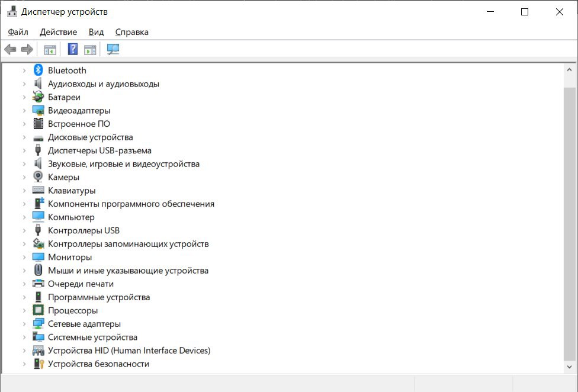This screenshot has height=392, width=578.
Task: Click the Device Manager title bar icon
Action: click(12, 11)
